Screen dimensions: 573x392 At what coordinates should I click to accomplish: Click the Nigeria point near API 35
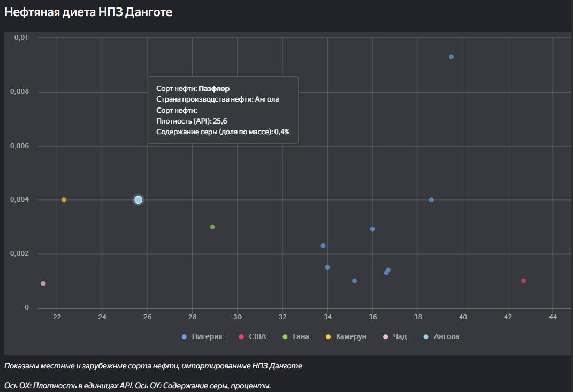point(354,281)
